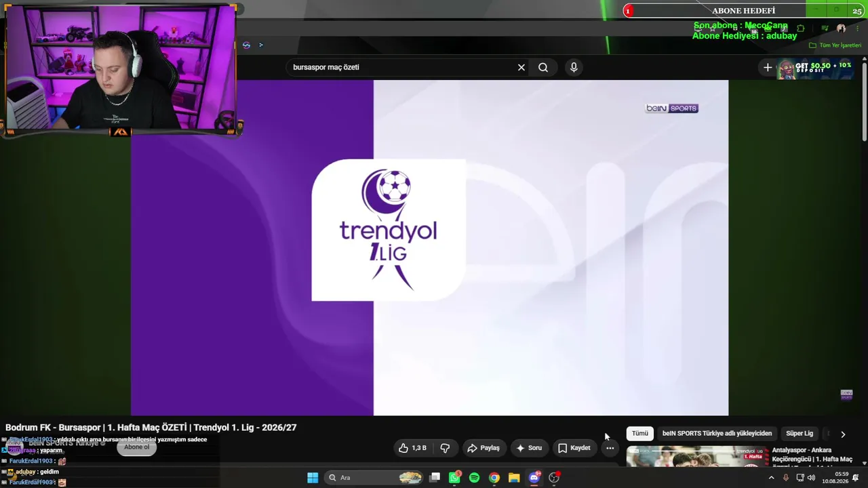The width and height of the screenshot is (868, 488).
Task: Open the notification center bell icon
Action: click(856, 478)
